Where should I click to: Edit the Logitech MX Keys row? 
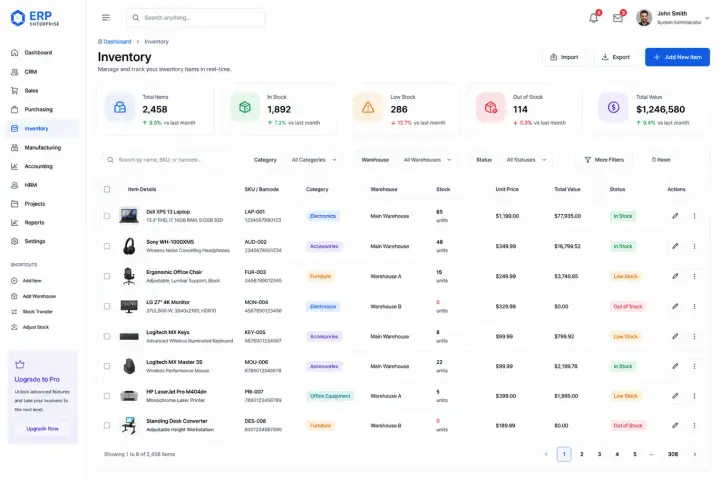point(675,336)
